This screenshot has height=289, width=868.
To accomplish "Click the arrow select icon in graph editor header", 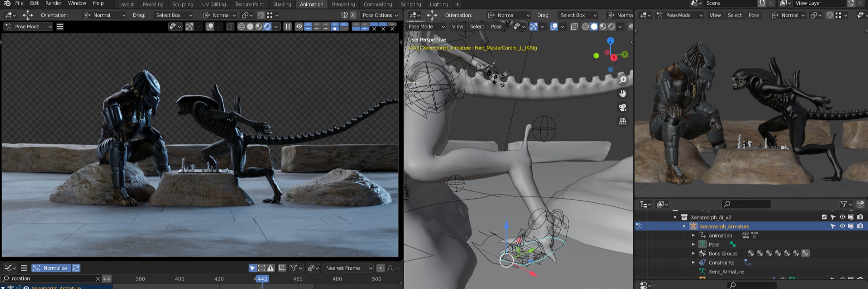I will click(x=252, y=268).
